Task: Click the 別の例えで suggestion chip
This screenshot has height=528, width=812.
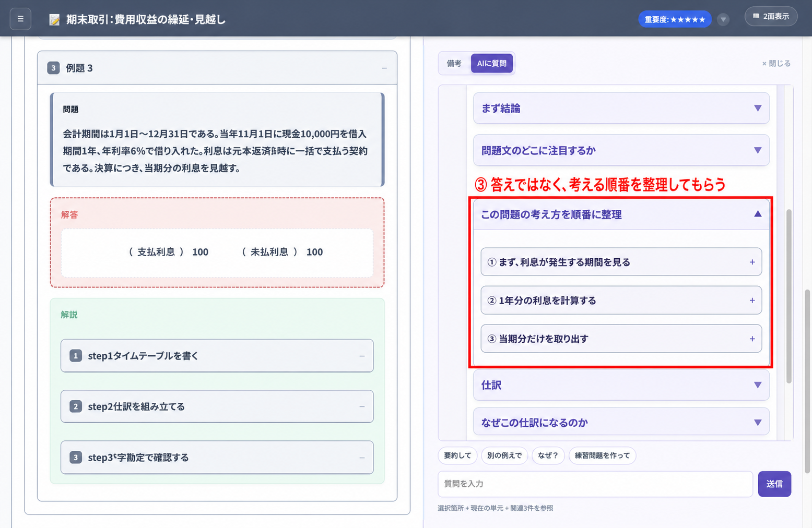Action: pos(504,455)
